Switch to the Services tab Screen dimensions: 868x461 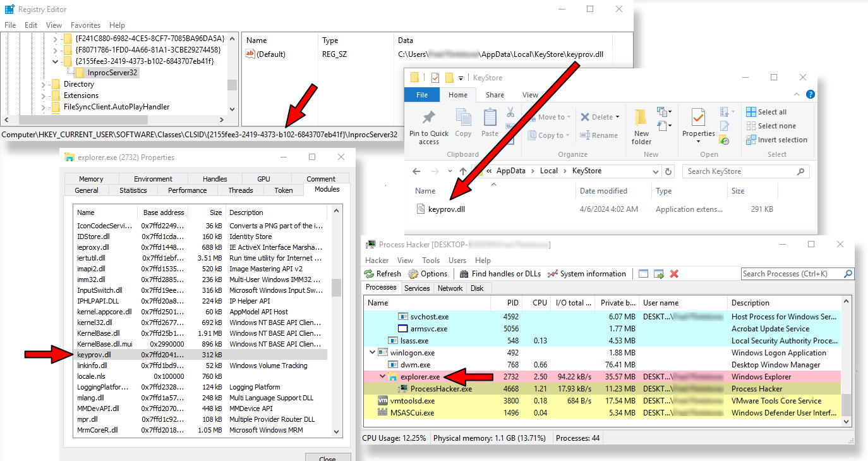(417, 288)
